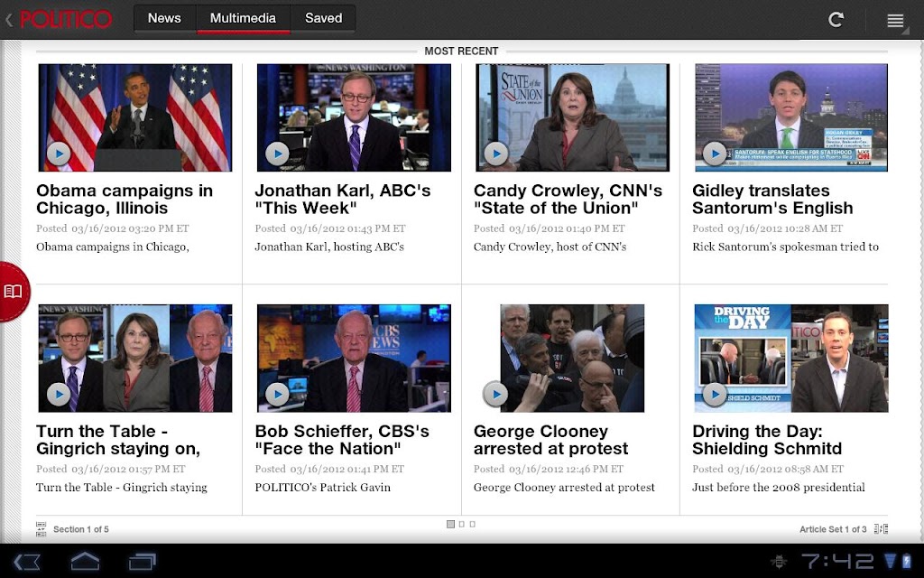Select the Multimedia tab
The image size is (924, 578).
[243, 18]
